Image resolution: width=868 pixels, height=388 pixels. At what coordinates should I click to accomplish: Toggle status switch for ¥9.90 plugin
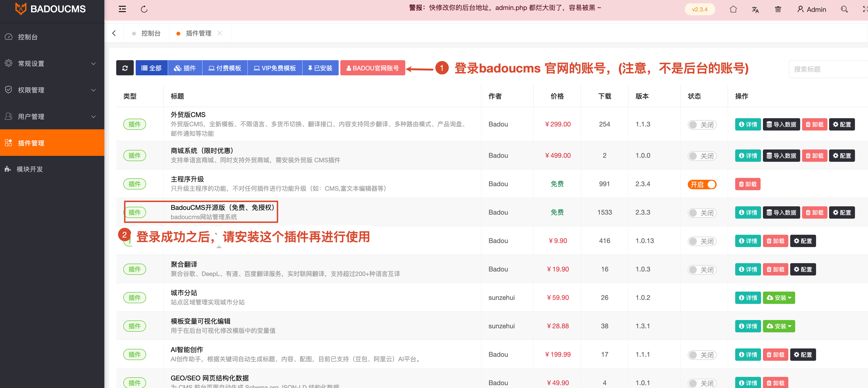click(x=702, y=241)
